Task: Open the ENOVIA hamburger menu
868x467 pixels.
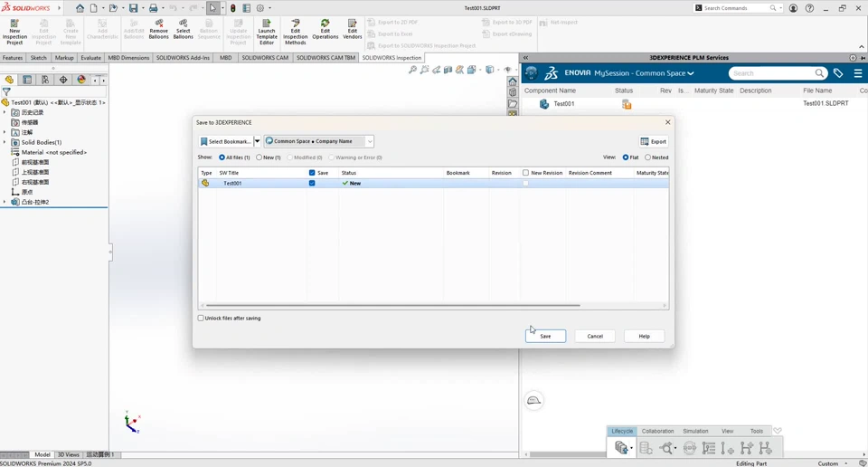Action: [x=858, y=73]
